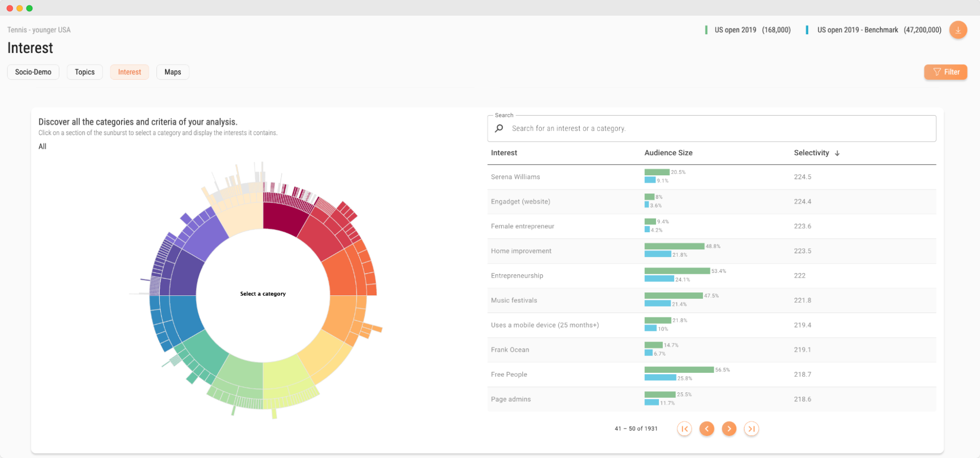Screen dimensions: 980x458
Task: Click the orange download icon button
Action: click(958, 30)
